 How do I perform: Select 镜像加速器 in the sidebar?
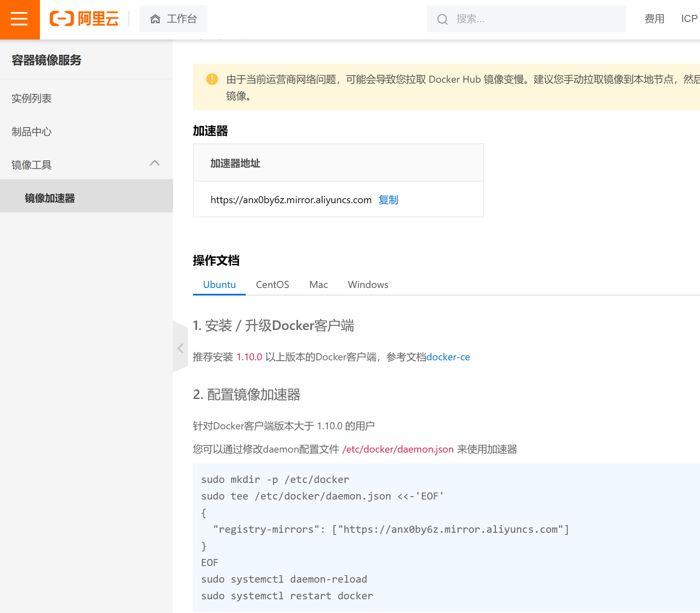tap(87, 196)
